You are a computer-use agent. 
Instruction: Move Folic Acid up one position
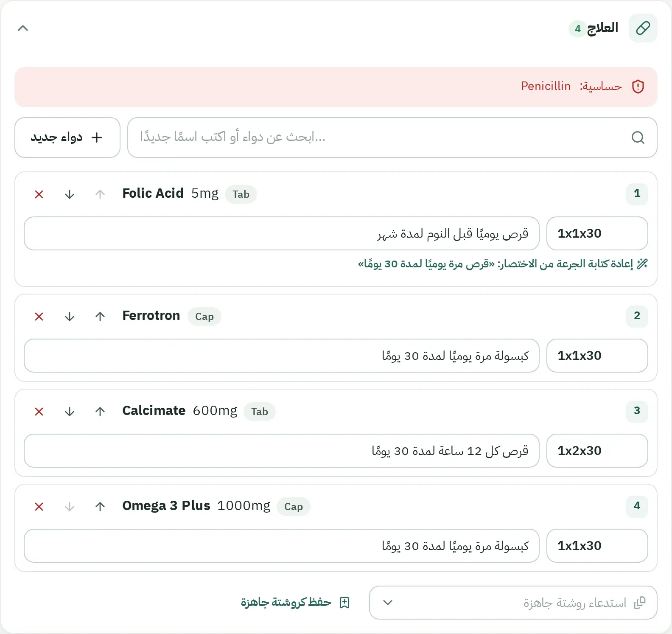pos(100,194)
